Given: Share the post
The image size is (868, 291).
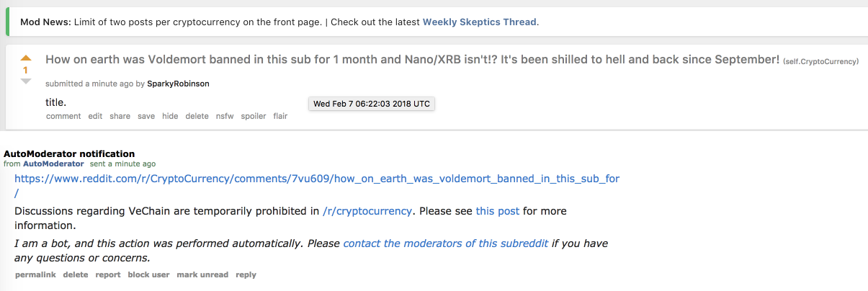Looking at the screenshot, I should pyautogui.click(x=120, y=116).
